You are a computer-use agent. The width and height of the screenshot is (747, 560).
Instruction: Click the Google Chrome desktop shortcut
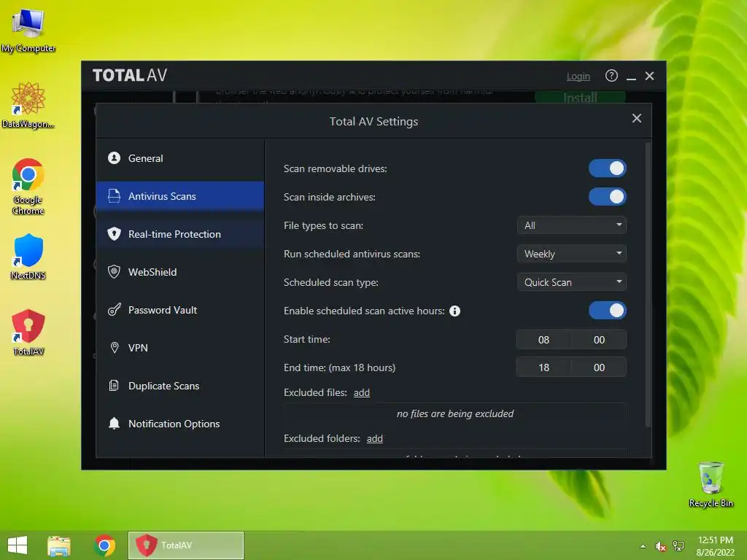(x=28, y=187)
